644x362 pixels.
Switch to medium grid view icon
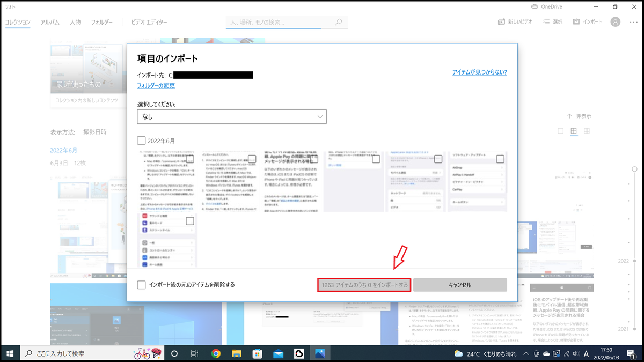[574, 131]
